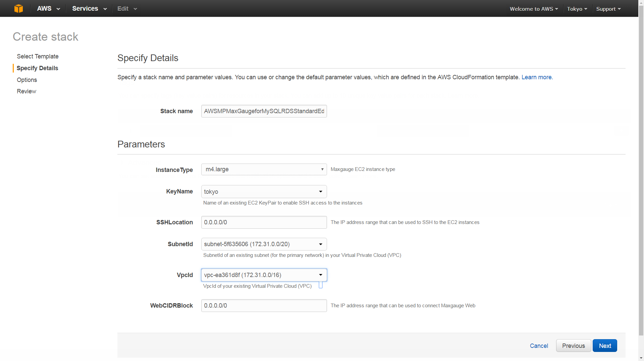This screenshot has height=361, width=644.
Task: Open the AWS menu in the top bar
Action: tap(48, 8)
